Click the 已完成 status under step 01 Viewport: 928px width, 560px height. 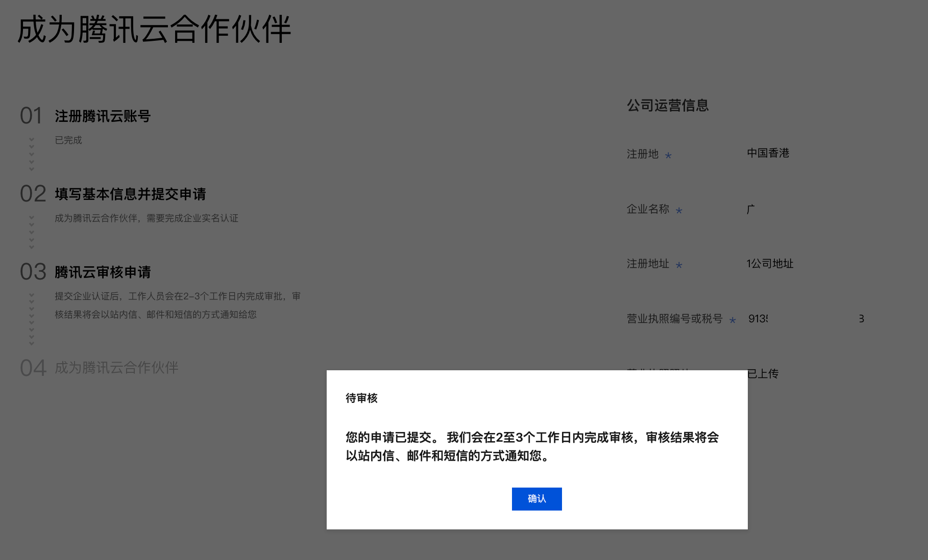pos(68,140)
